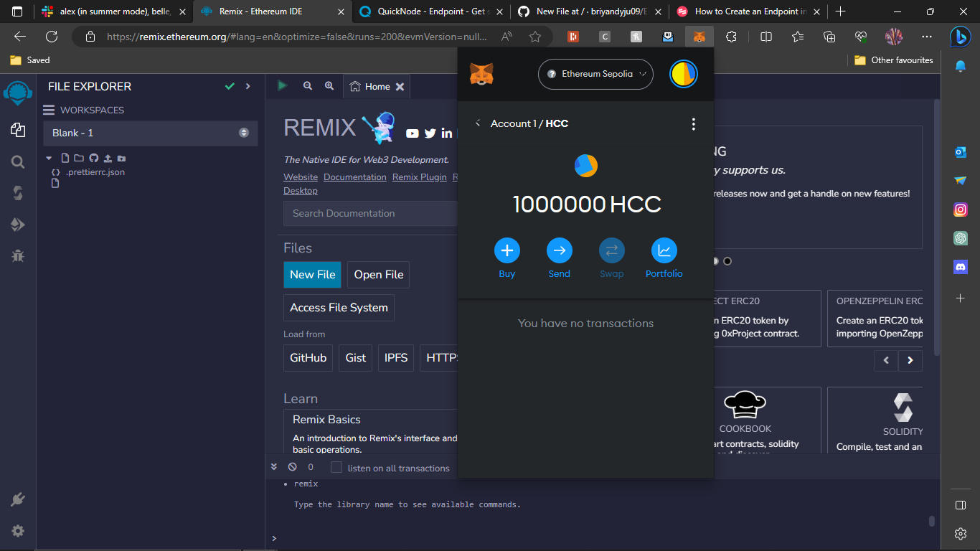This screenshot has width=980, height=551.
Task: Click the browser address bar
Action: tap(298, 37)
